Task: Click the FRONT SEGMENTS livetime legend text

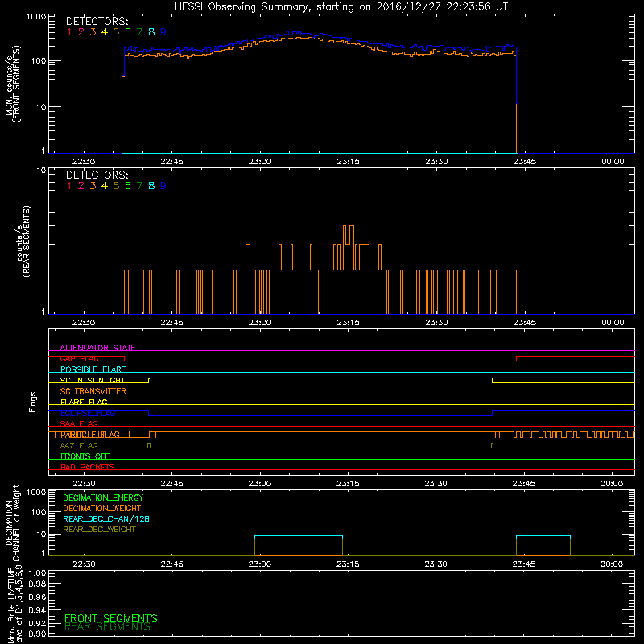Action: 111,618
